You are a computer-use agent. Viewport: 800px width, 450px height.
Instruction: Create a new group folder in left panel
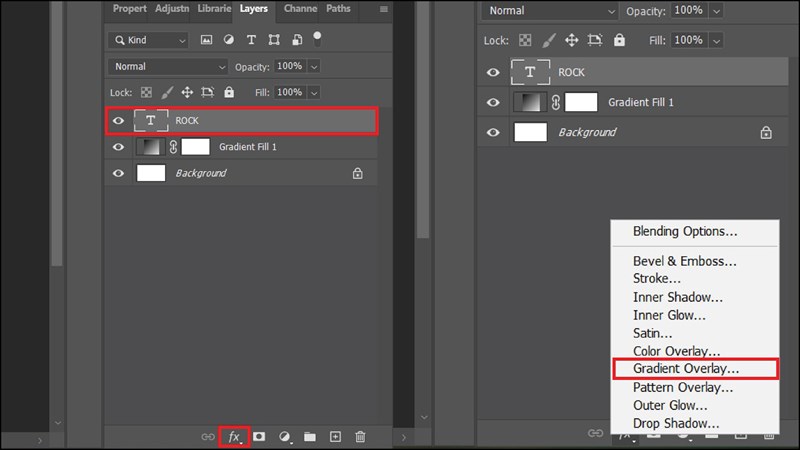pyautogui.click(x=310, y=437)
